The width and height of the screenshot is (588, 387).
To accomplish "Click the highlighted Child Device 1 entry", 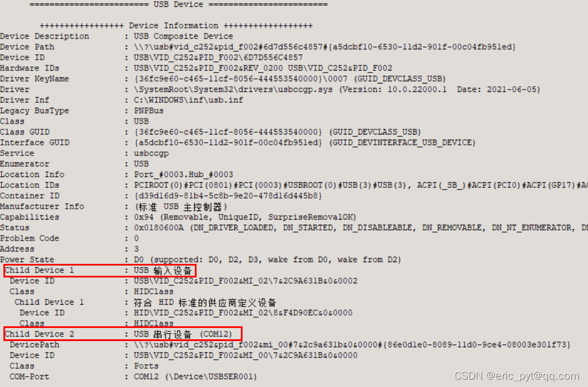I will pos(100,271).
